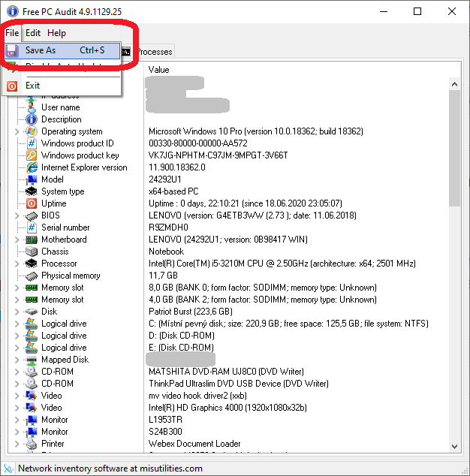Click the User name person icon
The height and width of the screenshot is (476, 470).
[x=32, y=107]
